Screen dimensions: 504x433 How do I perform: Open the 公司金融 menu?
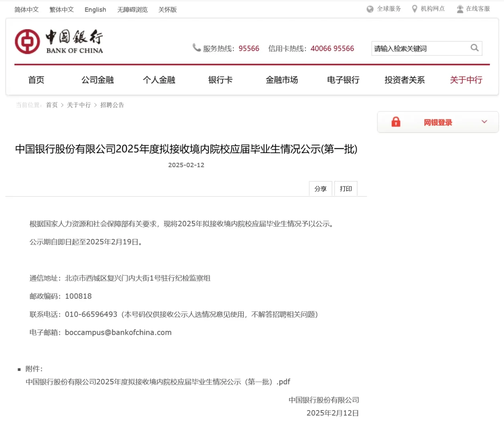coord(97,80)
